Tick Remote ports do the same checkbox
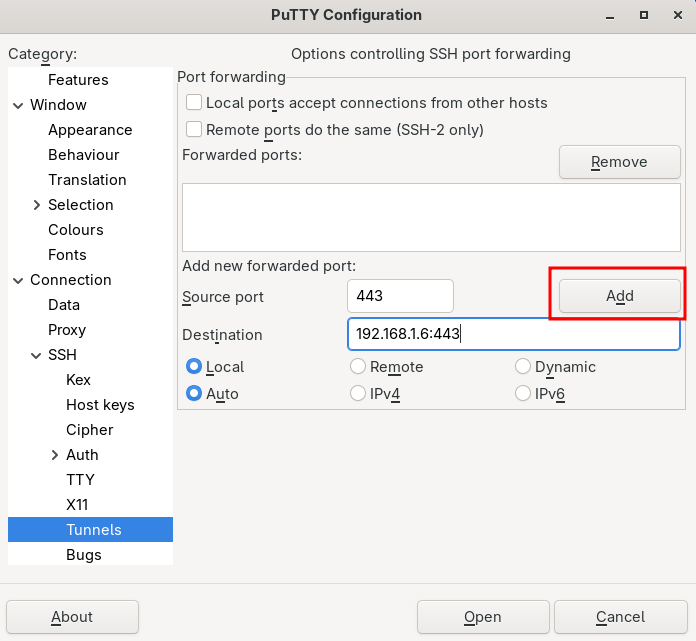The width and height of the screenshot is (696, 641). coord(194,130)
